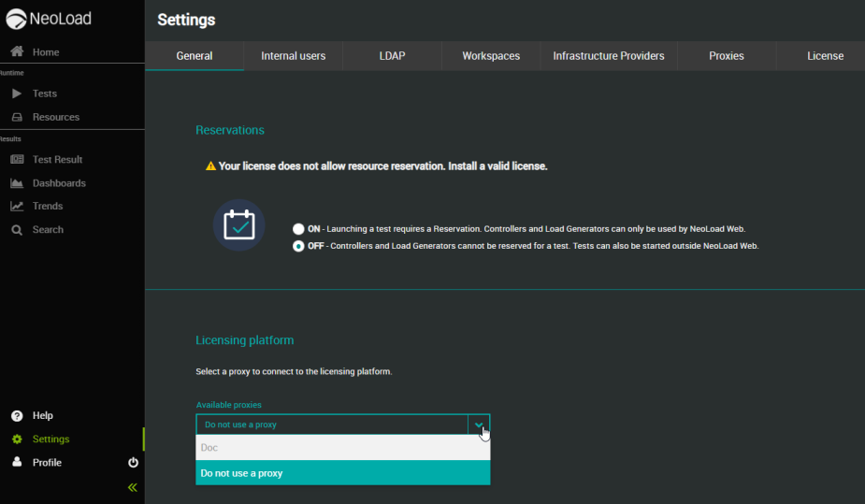Click the Resources drive icon
The image size is (865, 504).
(17, 117)
